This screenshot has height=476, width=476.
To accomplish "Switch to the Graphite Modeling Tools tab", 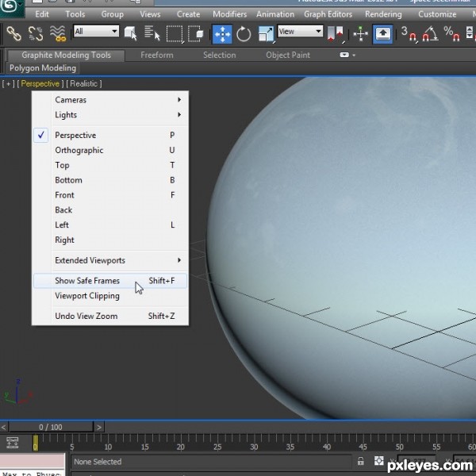I will click(66, 55).
